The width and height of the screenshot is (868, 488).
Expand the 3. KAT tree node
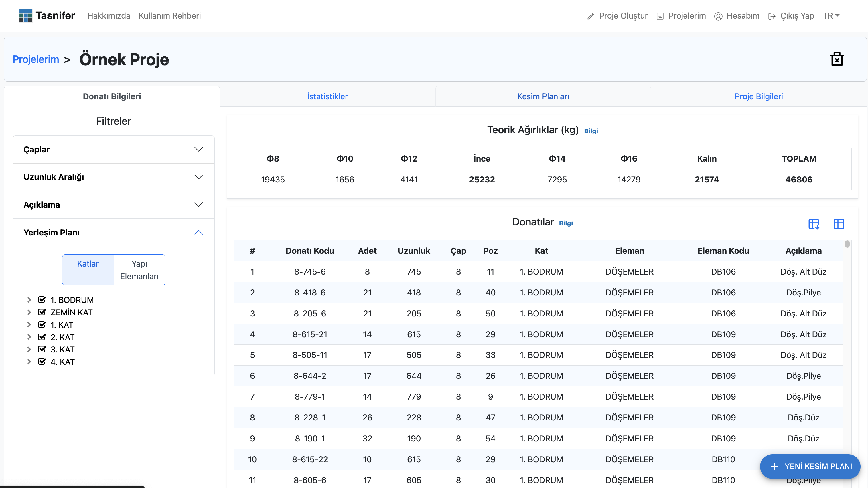click(29, 349)
